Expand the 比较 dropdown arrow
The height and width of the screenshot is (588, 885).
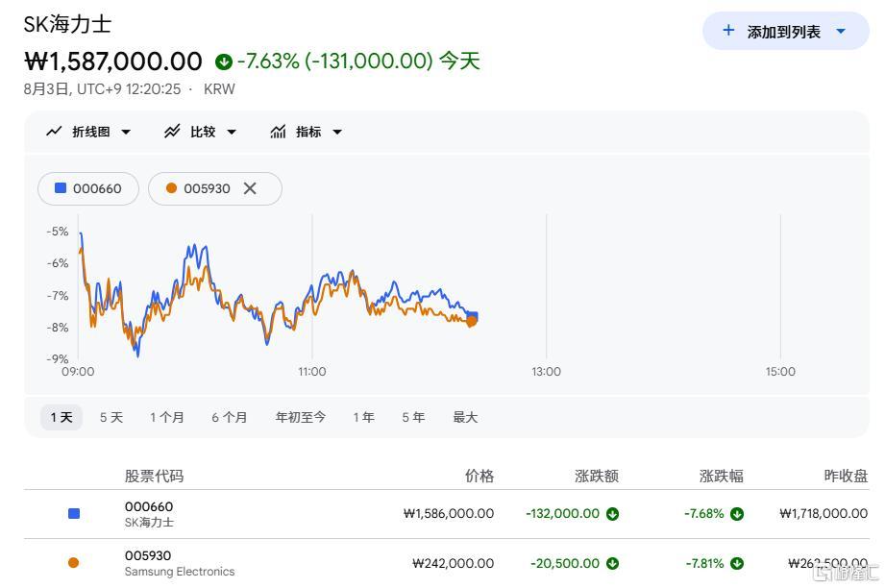point(232,132)
